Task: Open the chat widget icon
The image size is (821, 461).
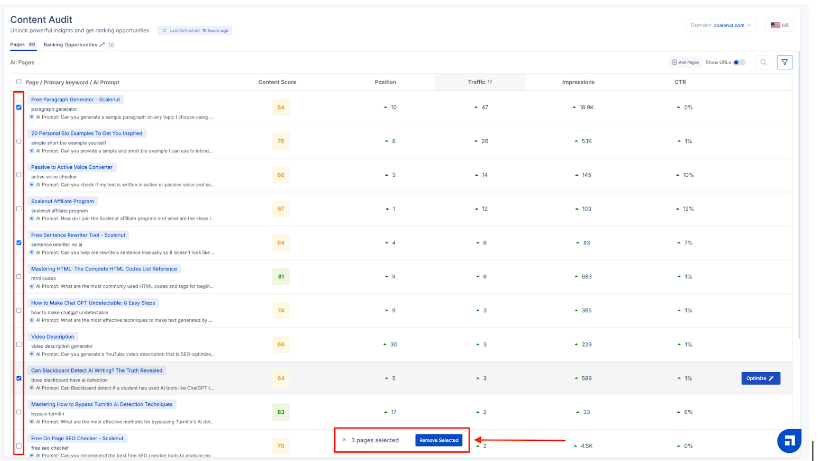Action: click(x=789, y=440)
